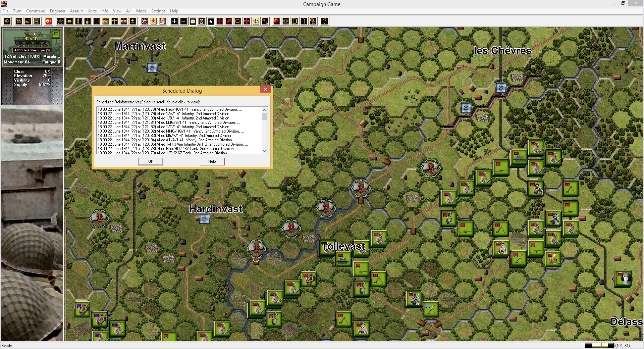Select the LMG/B/1-41 Infantry reinforcement row

tap(179, 122)
